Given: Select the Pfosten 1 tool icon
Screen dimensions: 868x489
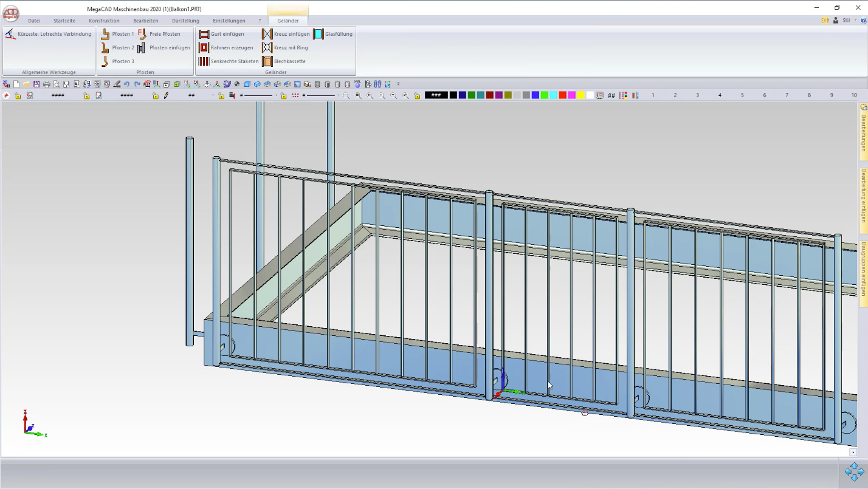Looking at the screenshot, I should click(x=105, y=34).
